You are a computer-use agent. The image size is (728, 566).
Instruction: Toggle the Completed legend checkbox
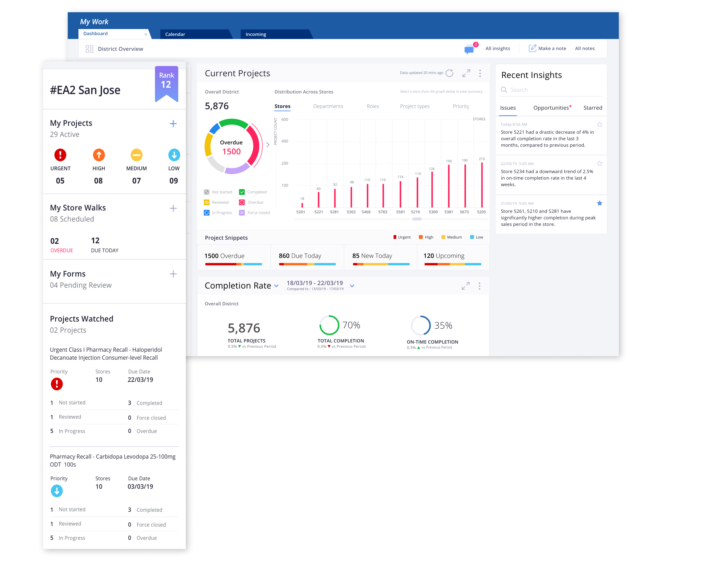point(242,192)
